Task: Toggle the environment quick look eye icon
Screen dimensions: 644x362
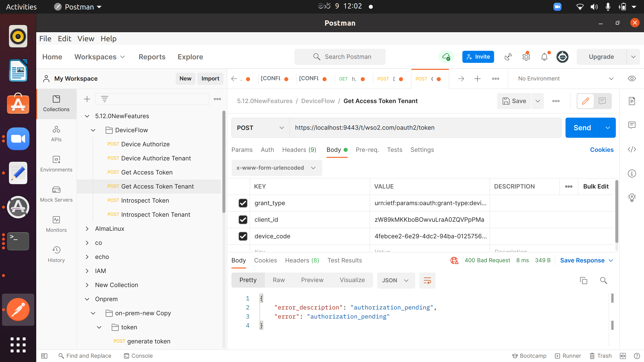Action: (x=632, y=78)
